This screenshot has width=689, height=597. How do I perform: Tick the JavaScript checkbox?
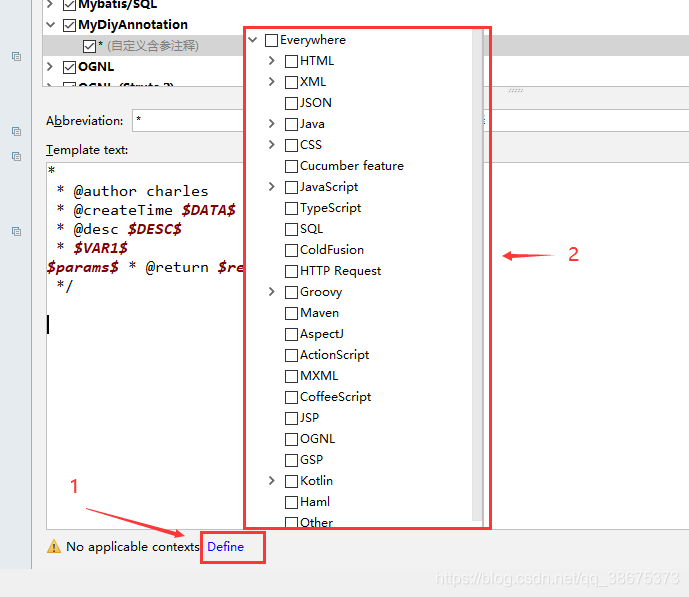(x=291, y=188)
